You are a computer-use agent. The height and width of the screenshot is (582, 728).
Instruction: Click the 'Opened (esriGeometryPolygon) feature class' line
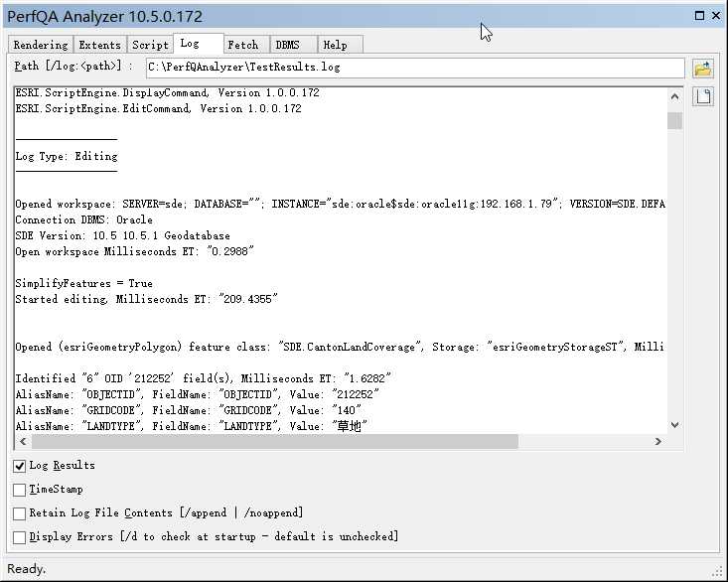pos(340,348)
